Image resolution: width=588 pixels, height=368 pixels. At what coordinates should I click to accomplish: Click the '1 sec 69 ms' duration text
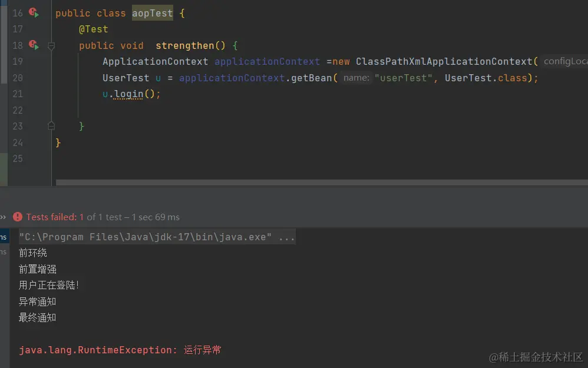[156, 217]
